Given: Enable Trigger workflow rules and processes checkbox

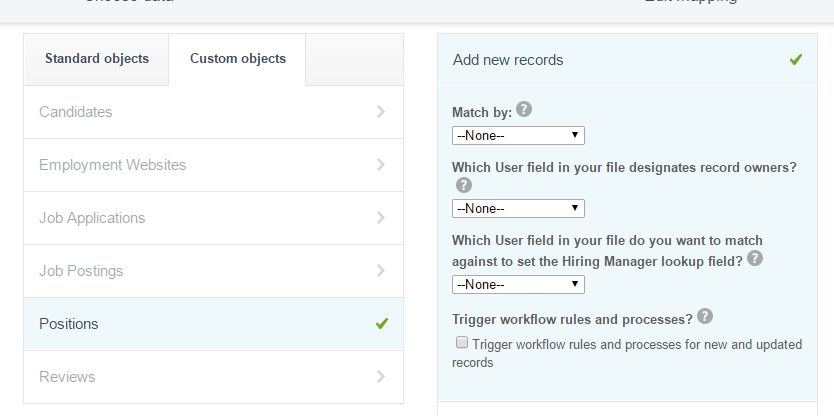Looking at the screenshot, I should coord(462,343).
